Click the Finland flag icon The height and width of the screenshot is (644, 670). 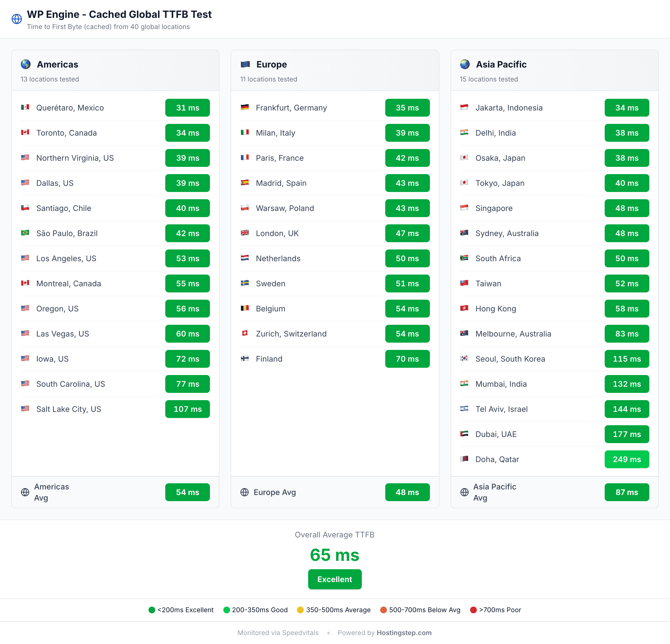pos(245,358)
